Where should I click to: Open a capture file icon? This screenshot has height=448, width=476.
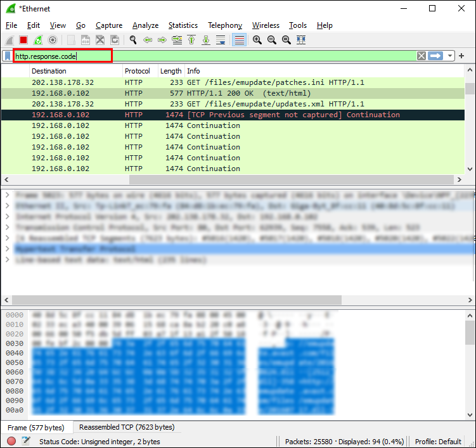click(x=71, y=40)
